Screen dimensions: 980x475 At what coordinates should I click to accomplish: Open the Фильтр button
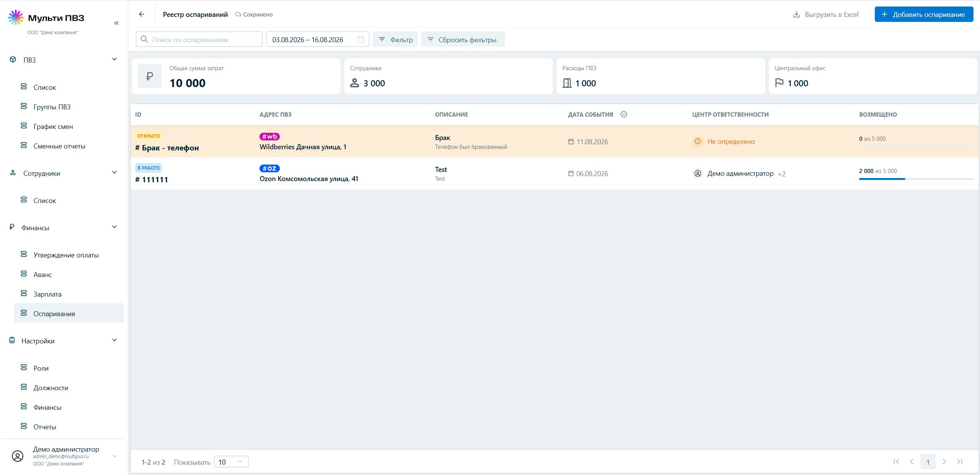pyautogui.click(x=395, y=39)
